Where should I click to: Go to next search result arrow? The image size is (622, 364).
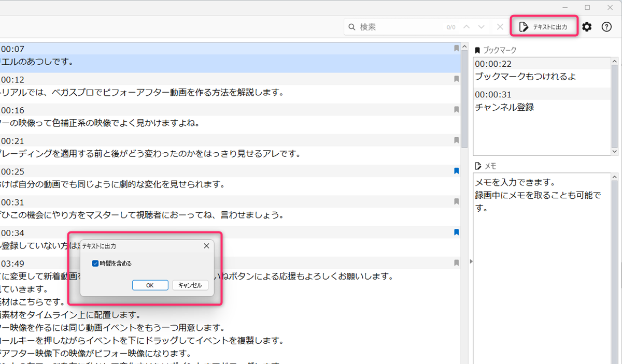(x=482, y=27)
